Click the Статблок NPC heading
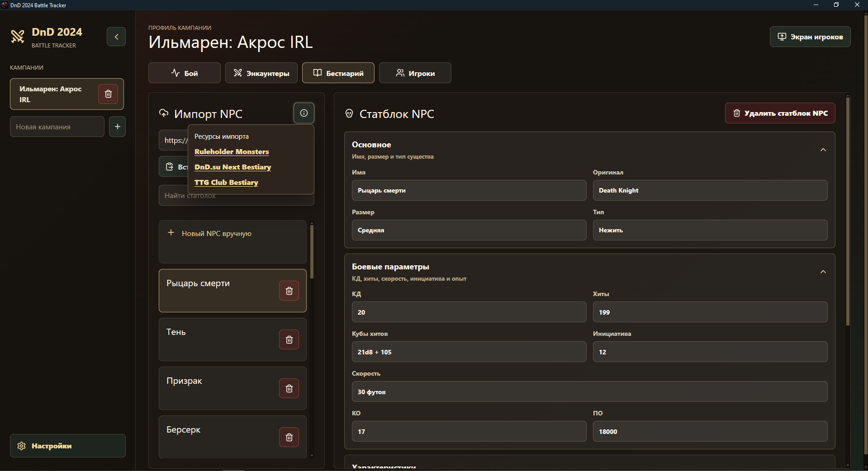868x471 pixels. [x=397, y=114]
